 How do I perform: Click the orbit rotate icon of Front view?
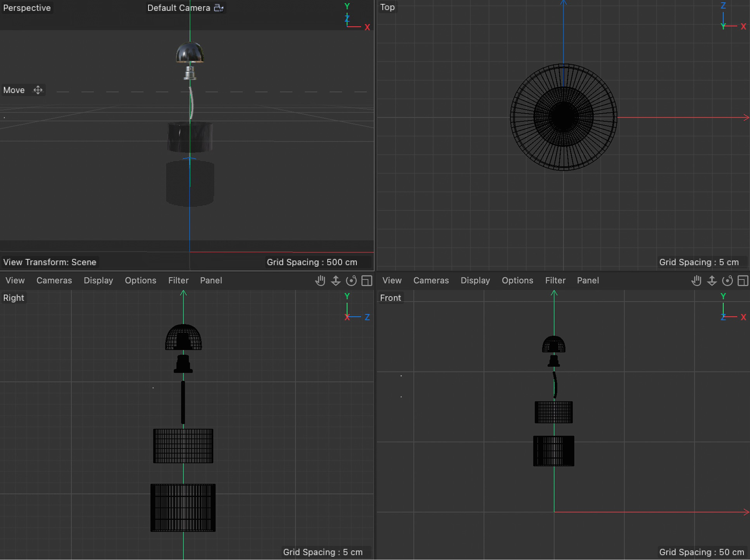point(727,281)
